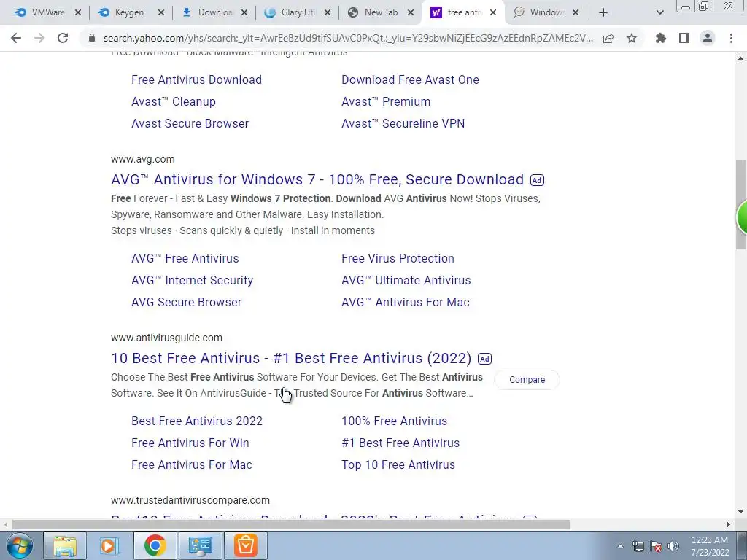Open Windows Media Player from taskbar

[x=109, y=545]
